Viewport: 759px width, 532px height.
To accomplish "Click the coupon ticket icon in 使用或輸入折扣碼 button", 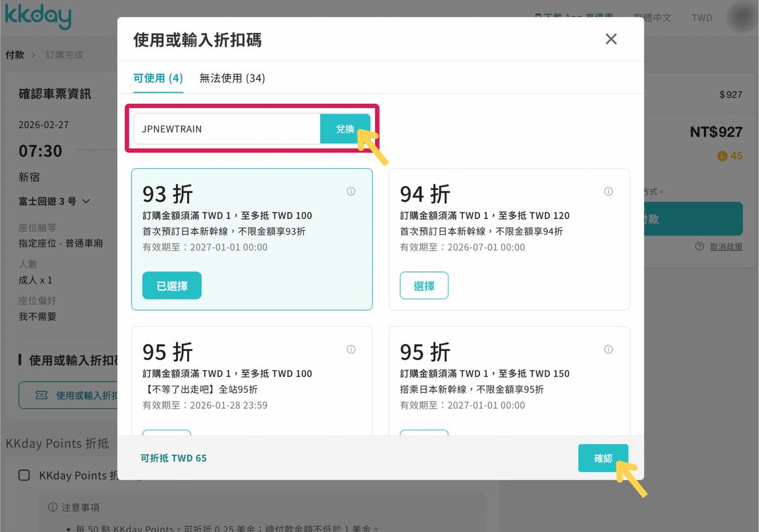I will 41,395.
